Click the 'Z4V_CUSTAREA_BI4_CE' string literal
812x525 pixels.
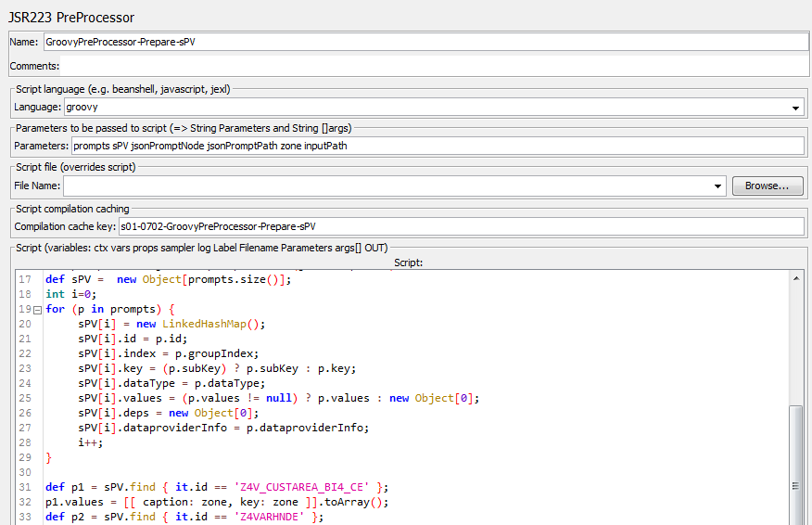pos(302,487)
